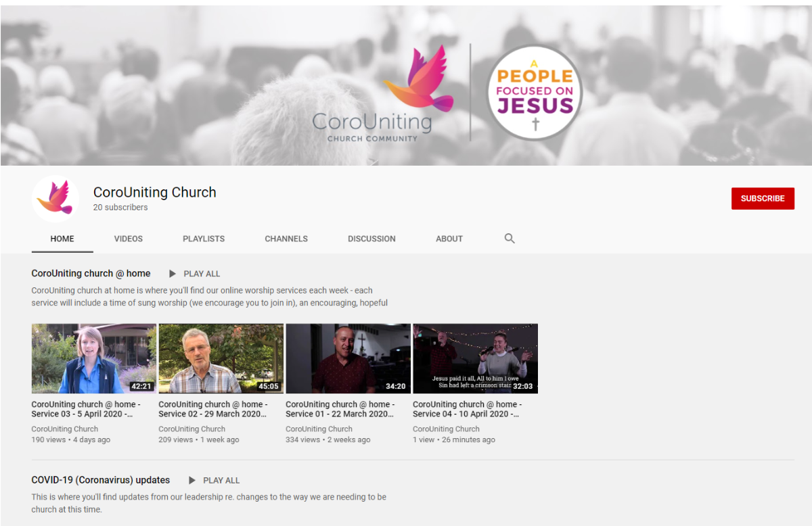Open the Videos tab
This screenshot has height=526, width=812.
(129, 239)
